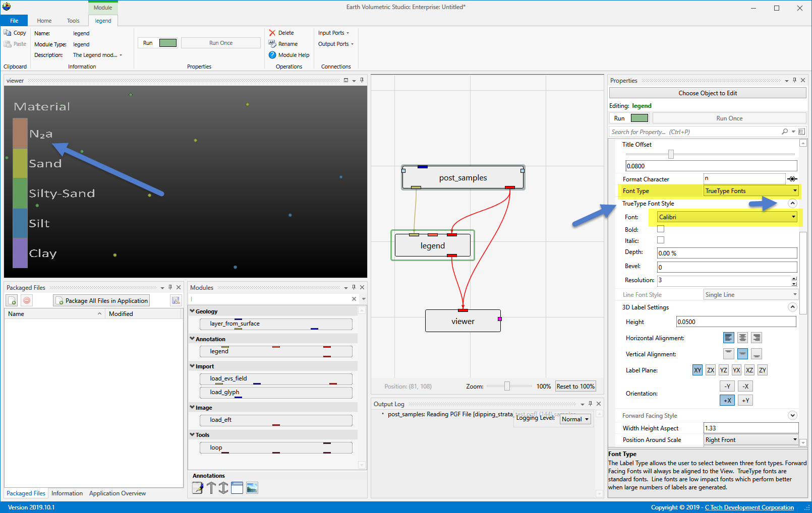Screen dimensions: 812x513
Task: Check the Italic checkbox
Action: [661, 240]
